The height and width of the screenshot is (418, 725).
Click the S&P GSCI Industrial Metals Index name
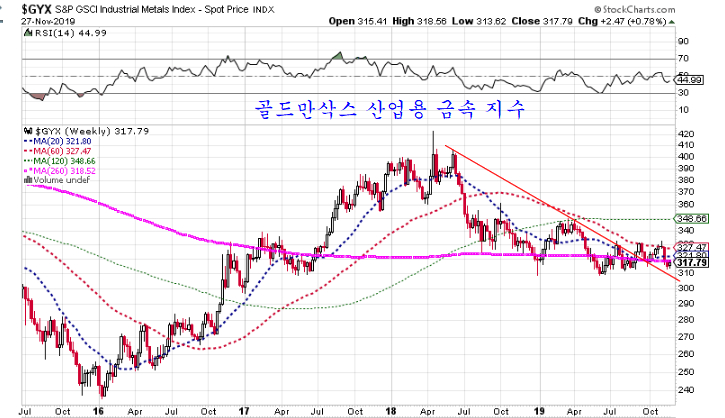tap(128, 10)
